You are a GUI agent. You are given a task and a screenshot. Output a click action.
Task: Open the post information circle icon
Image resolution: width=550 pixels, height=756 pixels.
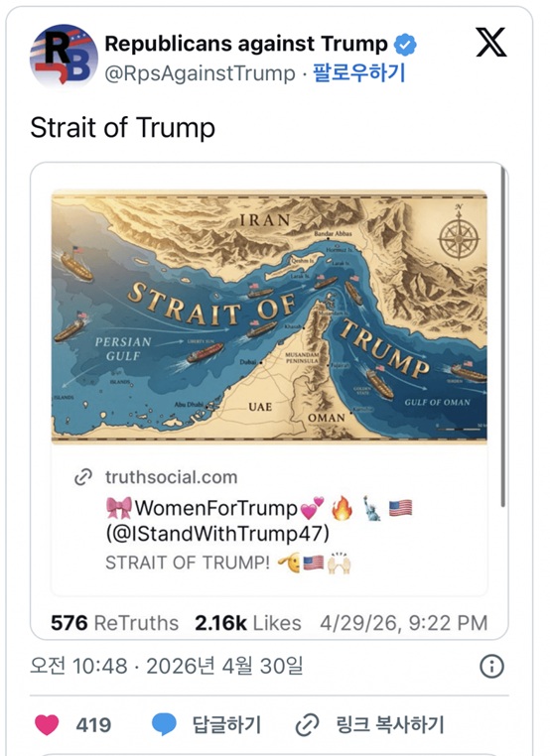click(x=491, y=667)
